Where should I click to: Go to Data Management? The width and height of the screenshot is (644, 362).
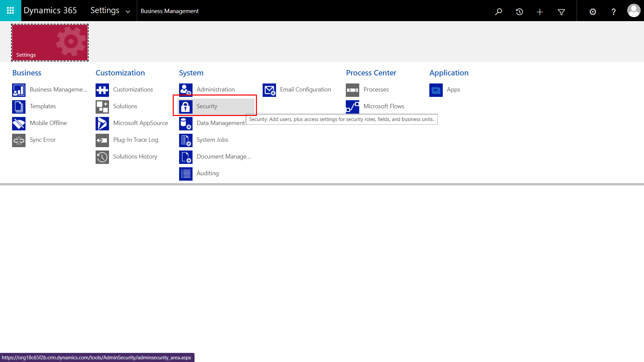(220, 123)
